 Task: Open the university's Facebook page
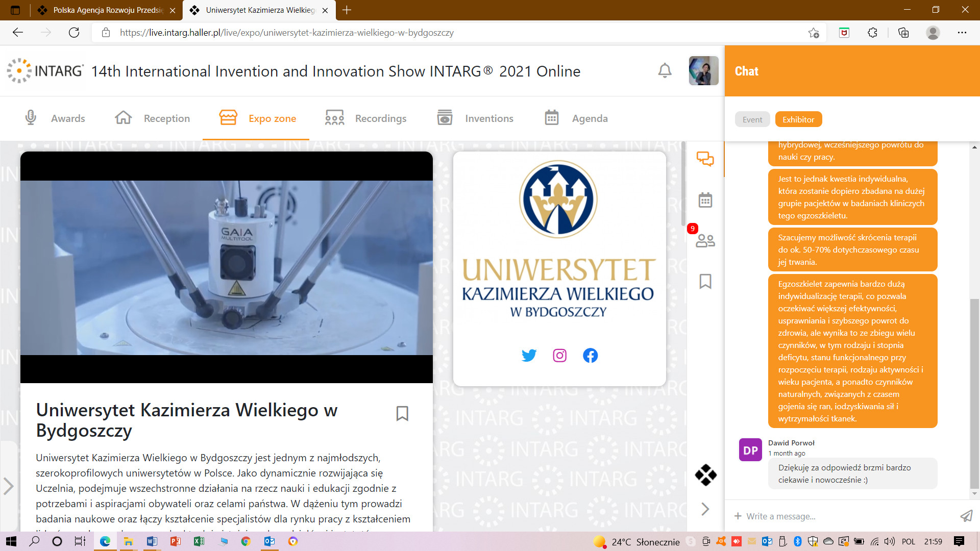(590, 355)
